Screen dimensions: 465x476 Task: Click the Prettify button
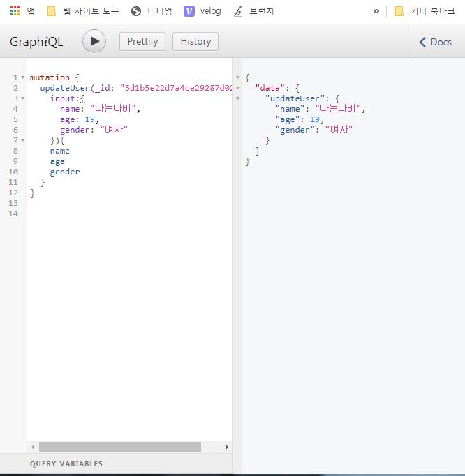pyautogui.click(x=142, y=42)
